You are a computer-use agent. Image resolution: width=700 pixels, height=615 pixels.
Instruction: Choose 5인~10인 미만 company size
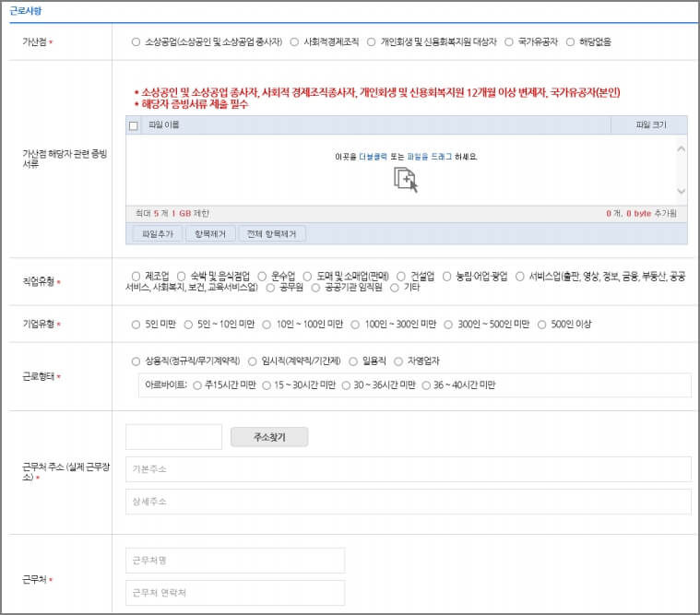[188, 325]
